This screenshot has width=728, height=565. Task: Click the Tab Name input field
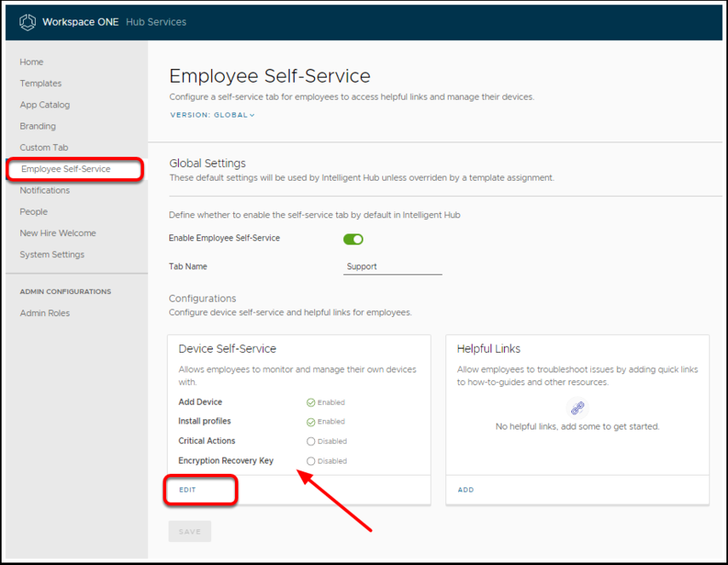(x=392, y=267)
